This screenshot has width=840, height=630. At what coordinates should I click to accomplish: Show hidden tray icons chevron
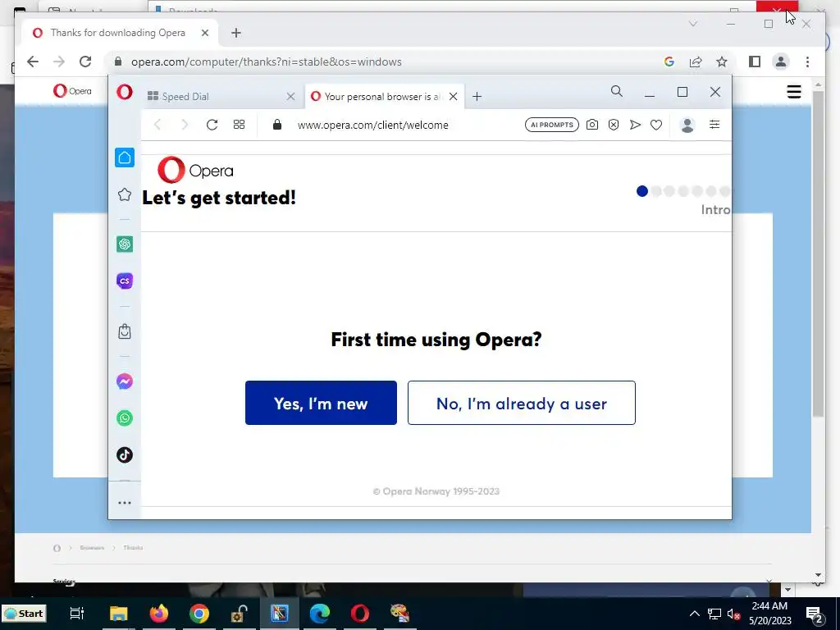point(694,614)
